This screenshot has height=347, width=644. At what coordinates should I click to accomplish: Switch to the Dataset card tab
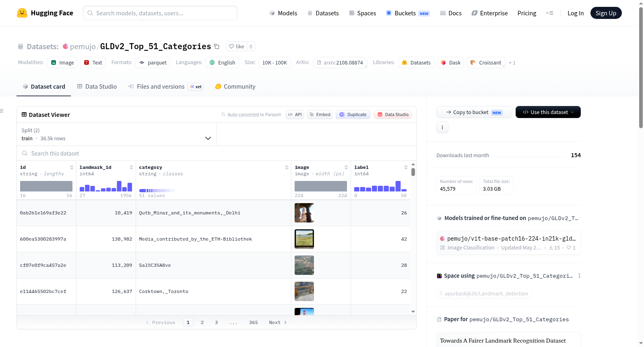click(44, 86)
